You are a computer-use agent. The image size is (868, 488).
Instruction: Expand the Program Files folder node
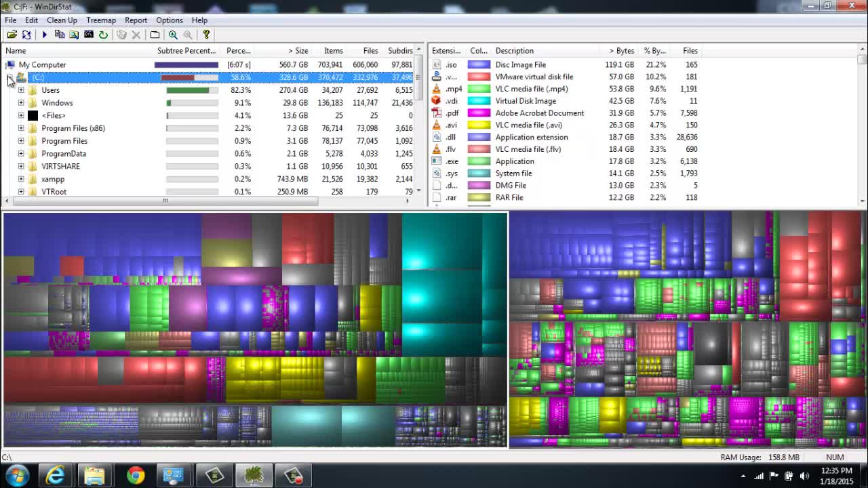pyautogui.click(x=21, y=141)
